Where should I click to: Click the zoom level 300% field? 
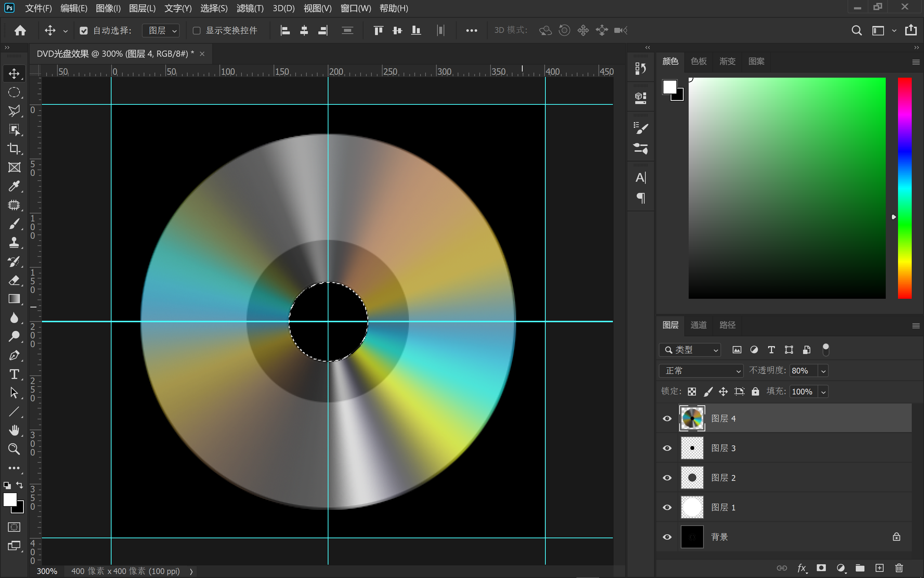tap(47, 571)
